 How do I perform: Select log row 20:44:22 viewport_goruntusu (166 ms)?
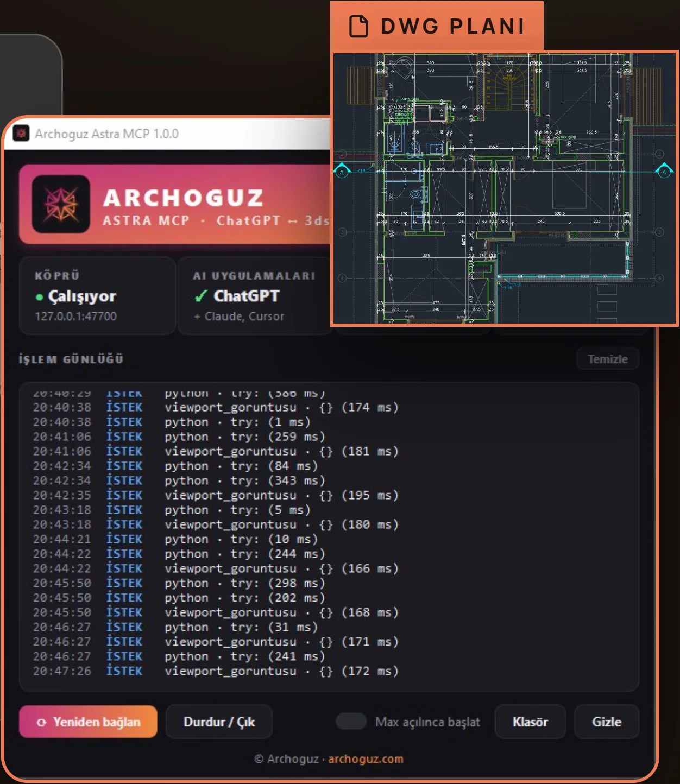tap(216, 568)
